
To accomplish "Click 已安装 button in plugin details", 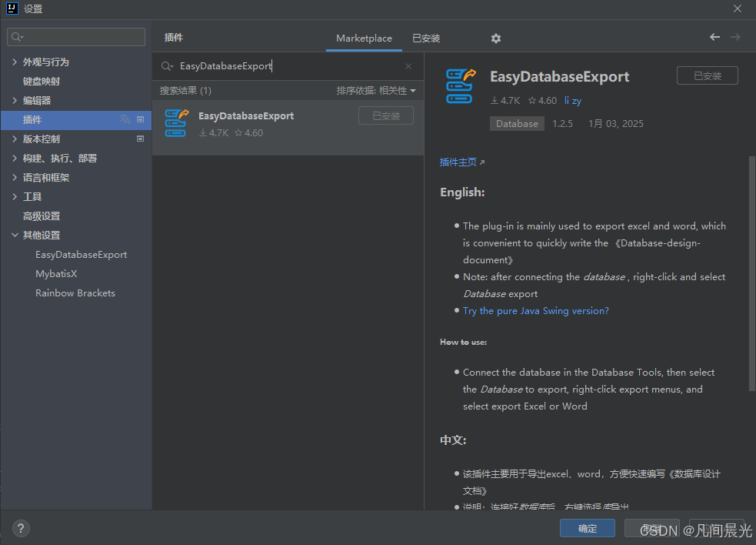I will [708, 75].
